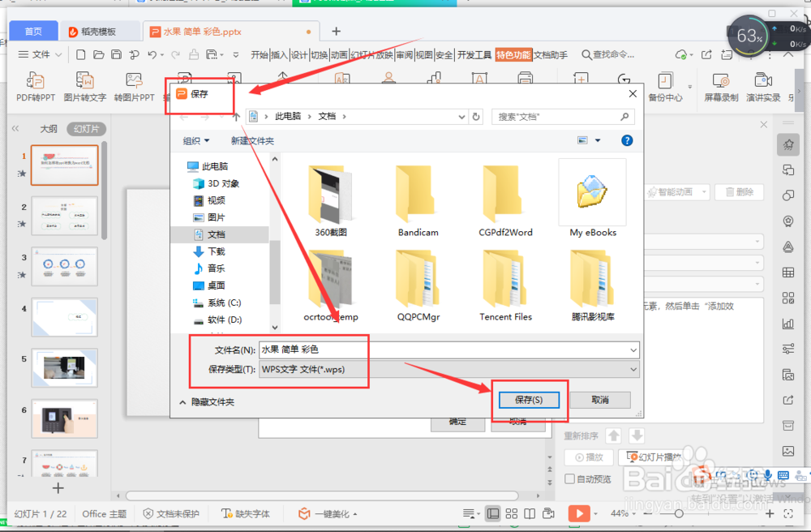Viewport: 811px width, 532px height.
Task: Switch slide panel to 大纲 view
Action: (49, 129)
